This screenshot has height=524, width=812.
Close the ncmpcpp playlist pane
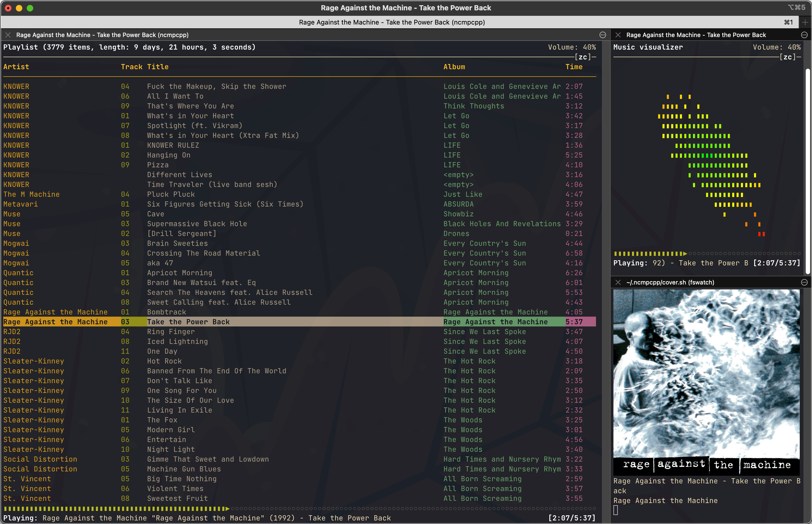coord(8,35)
